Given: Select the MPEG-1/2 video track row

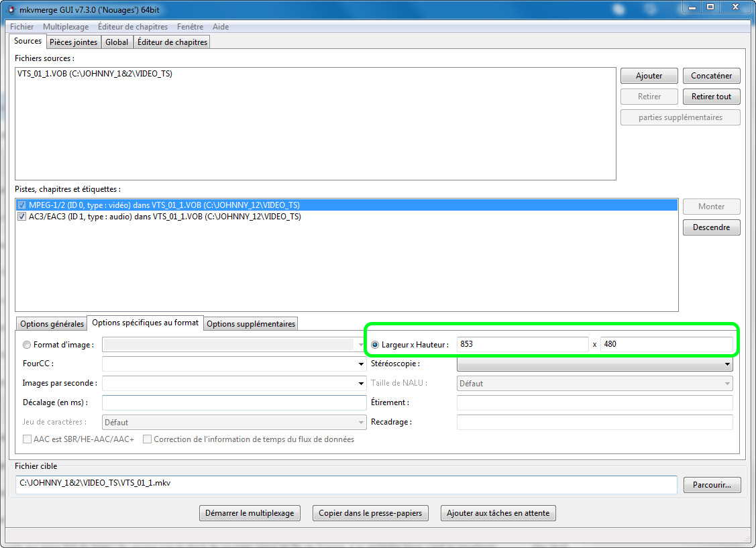Looking at the screenshot, I should (347, 205).
